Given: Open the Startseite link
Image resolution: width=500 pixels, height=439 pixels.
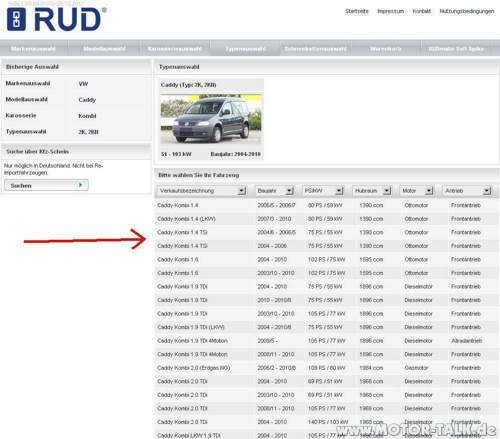Looking at the screenshot, I should pos(357,11).
